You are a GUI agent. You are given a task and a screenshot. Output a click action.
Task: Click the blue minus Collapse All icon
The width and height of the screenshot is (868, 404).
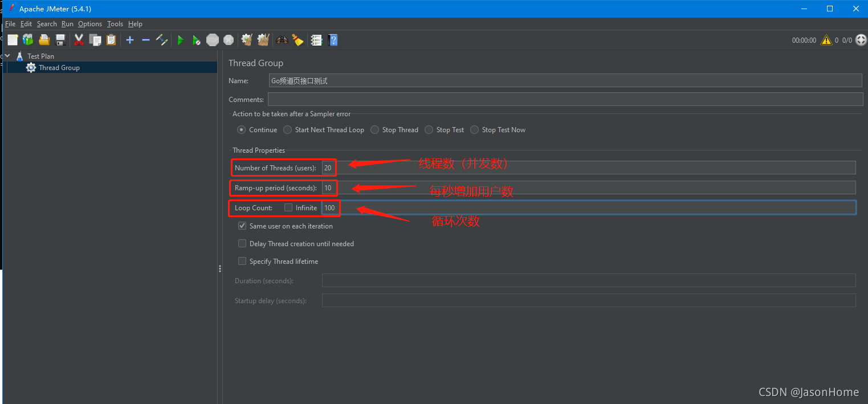[x=145, y=40]
